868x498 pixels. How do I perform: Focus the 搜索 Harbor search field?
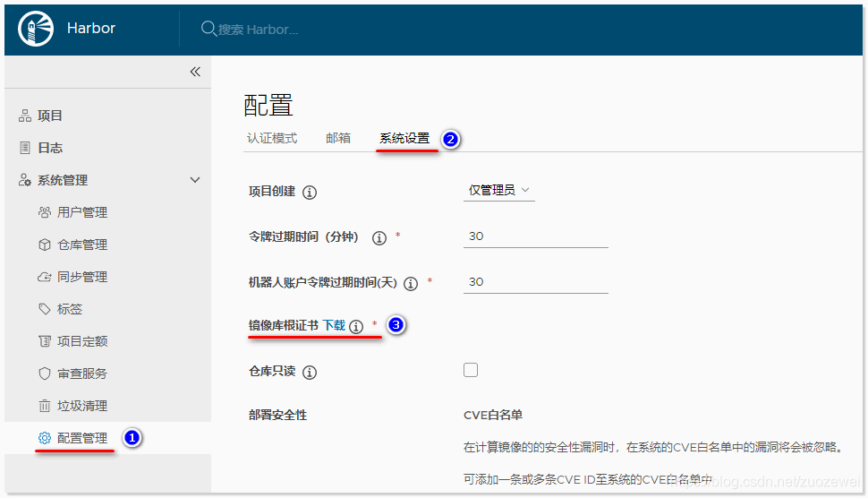point(258,30)
